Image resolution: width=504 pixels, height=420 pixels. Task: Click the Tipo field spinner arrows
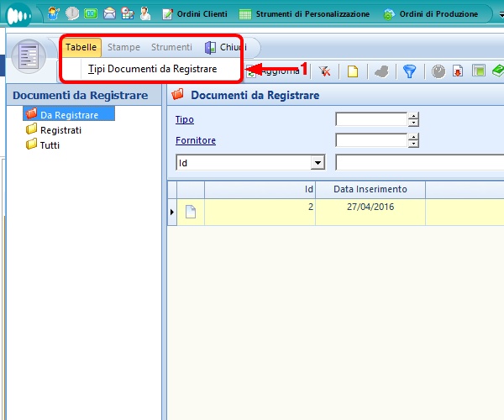[413, 119]
